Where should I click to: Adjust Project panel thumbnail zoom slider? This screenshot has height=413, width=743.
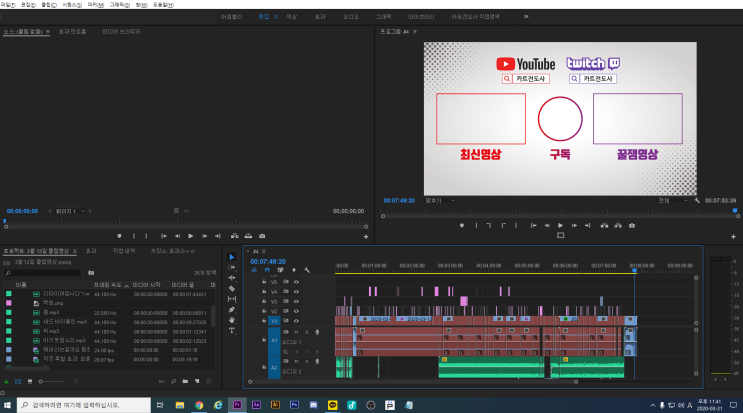click(53, 381)
